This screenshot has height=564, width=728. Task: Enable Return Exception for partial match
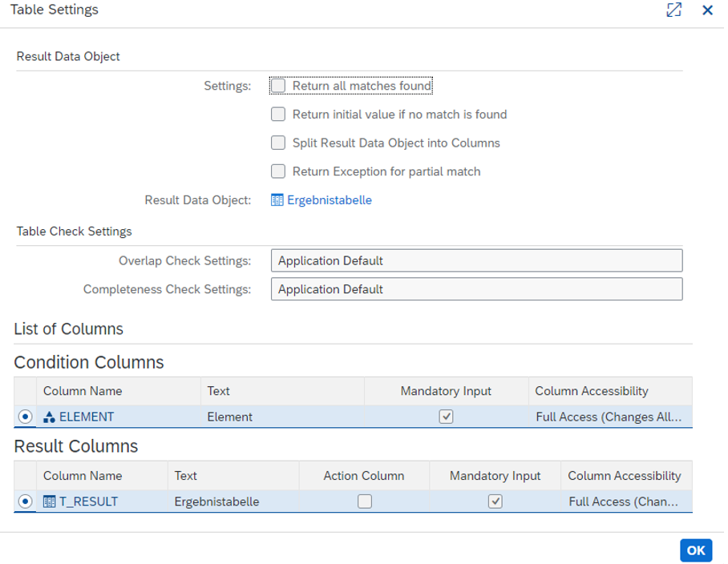click(278, 171)
